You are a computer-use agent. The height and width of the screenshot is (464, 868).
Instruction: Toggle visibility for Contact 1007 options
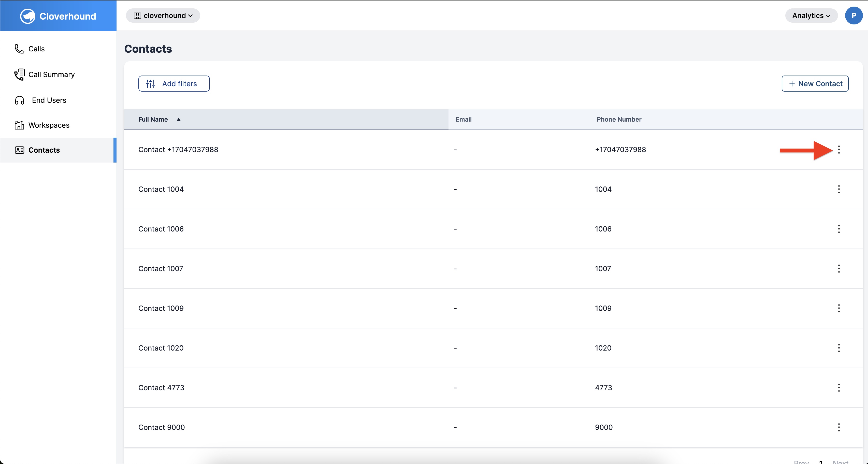pos(839,268)
